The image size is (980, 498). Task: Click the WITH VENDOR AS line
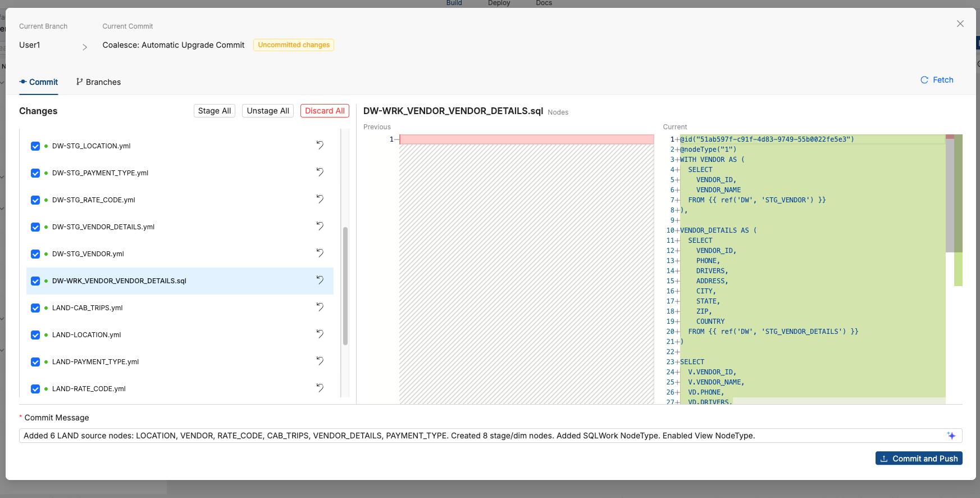[712, 160]
